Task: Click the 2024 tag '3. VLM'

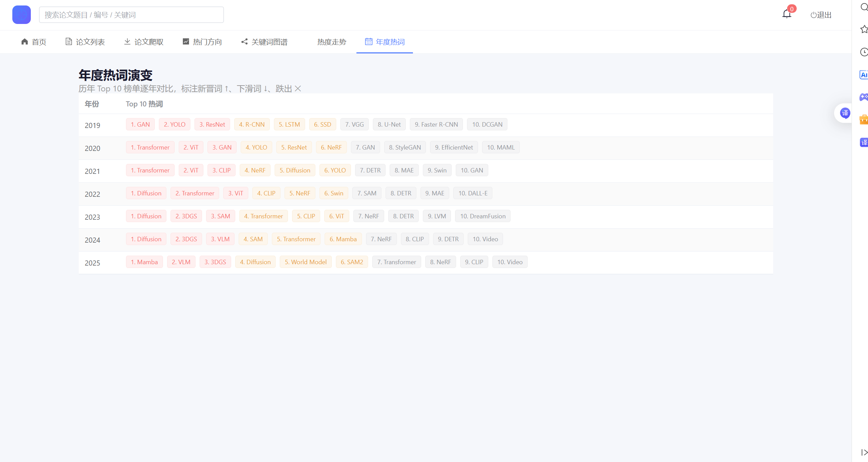Action: [x=220, y=239]
